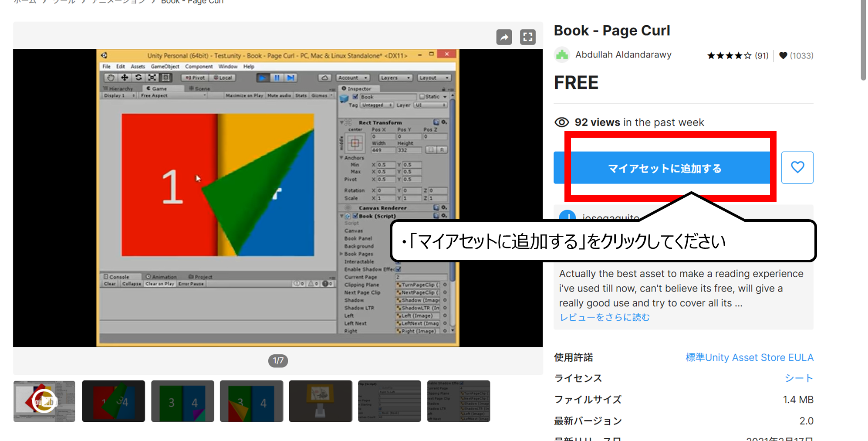The image size is (868, 441).
Task: Toggle Stats in the Game view
Action: (301, 95)
